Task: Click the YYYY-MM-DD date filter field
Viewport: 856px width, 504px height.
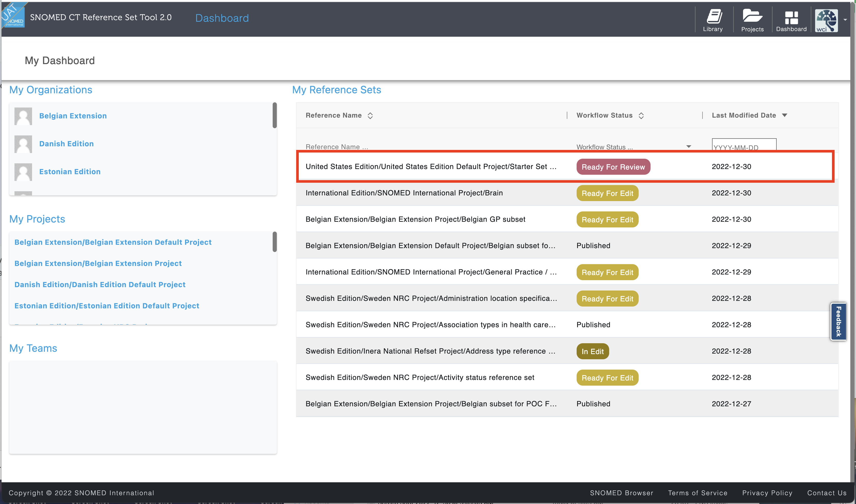Action: click(744, 145)
